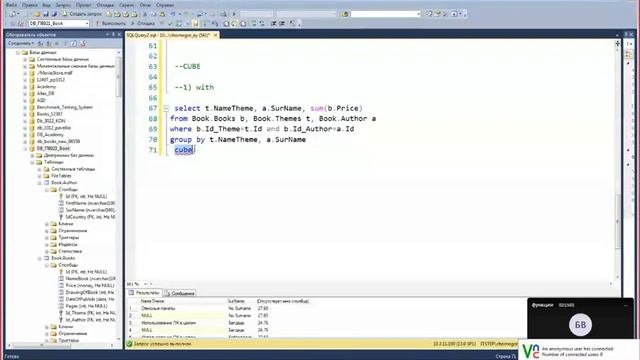
Task: Open the Соединить dropdown in Object Explorer
Action: click(x=20, y=43)
